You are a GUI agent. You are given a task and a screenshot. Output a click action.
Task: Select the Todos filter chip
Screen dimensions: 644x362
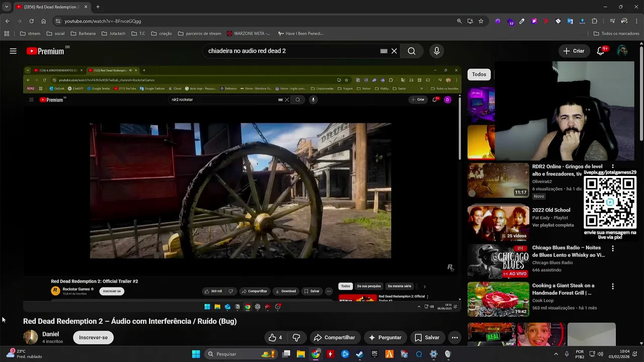[479, 74]
